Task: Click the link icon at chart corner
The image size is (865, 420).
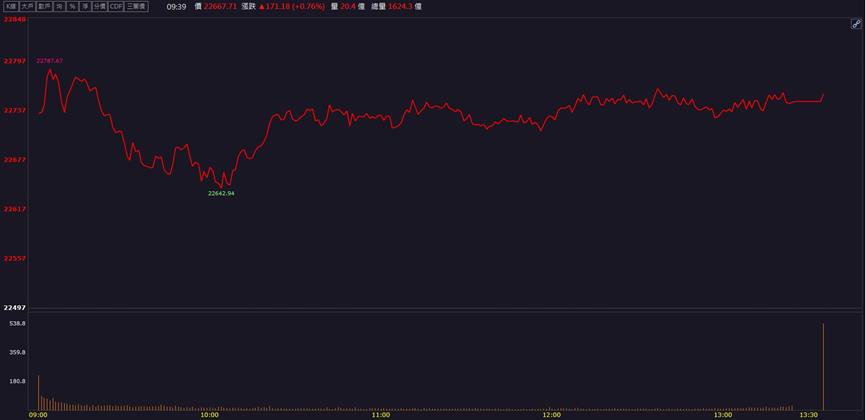Action: pos(856,24)
